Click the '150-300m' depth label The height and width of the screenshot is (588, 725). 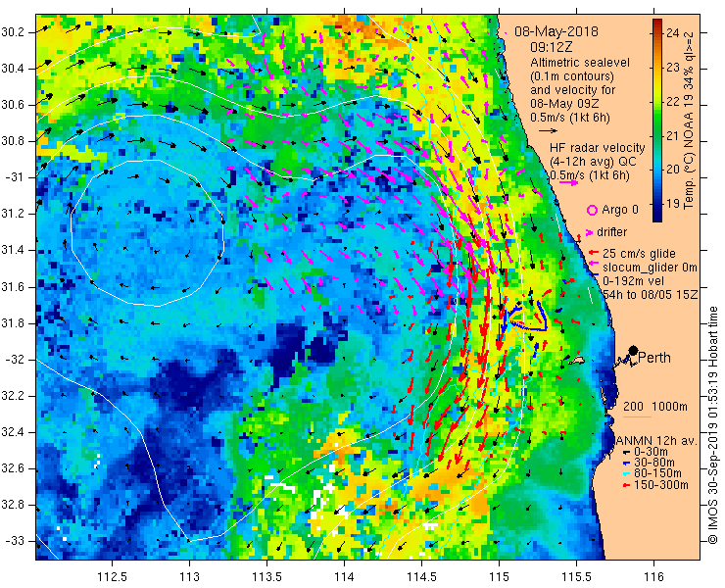pos(660,485)
